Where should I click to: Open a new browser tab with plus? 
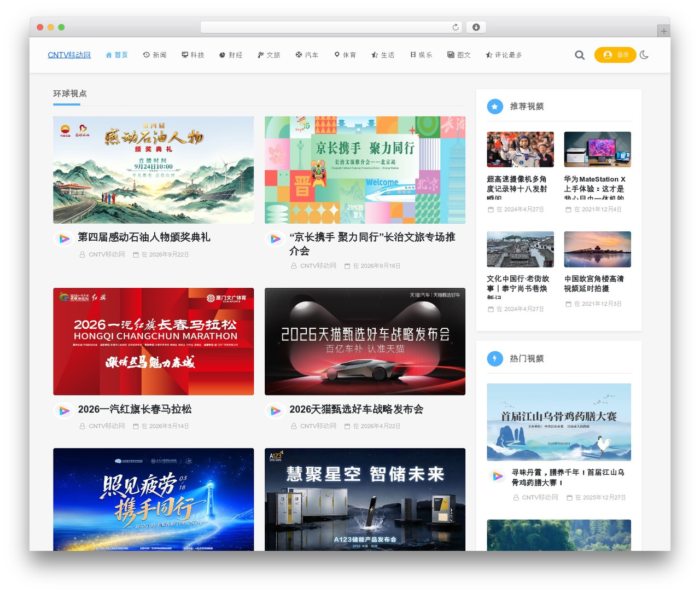pyautogui.click(x=663, y=31)
